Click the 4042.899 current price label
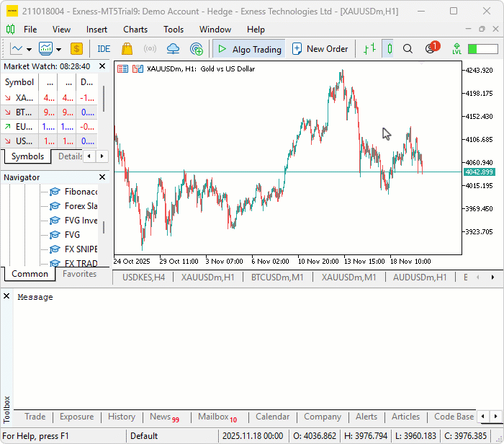504x444 pixels. click(x=479, y=172)
